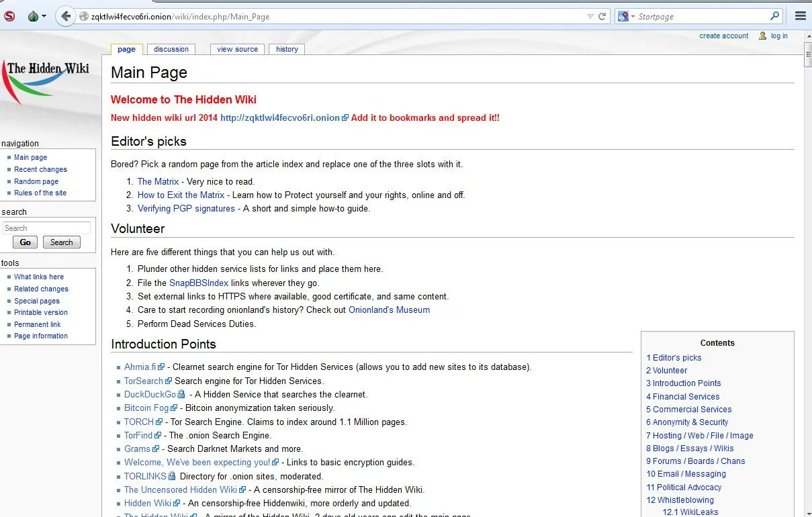Open the search engine selector dropdown
This screenshot has width=812, height=517.
coord(625,16)
